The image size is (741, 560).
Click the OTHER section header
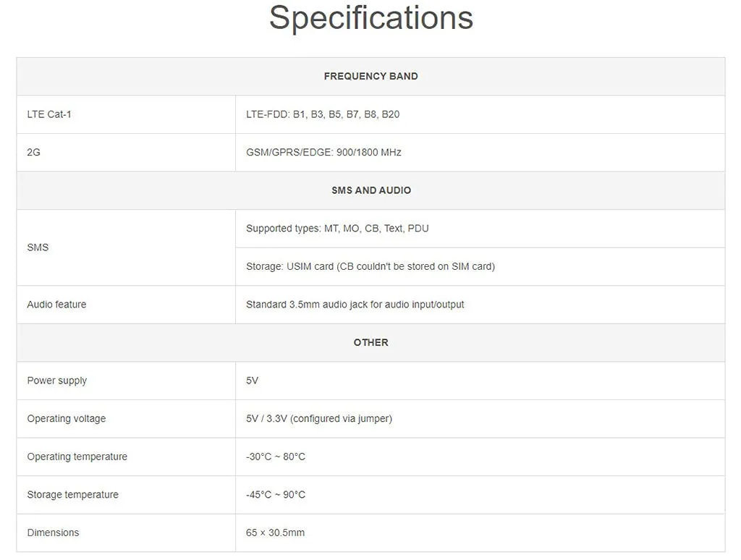pyautogui.click(x=370, y=342)
